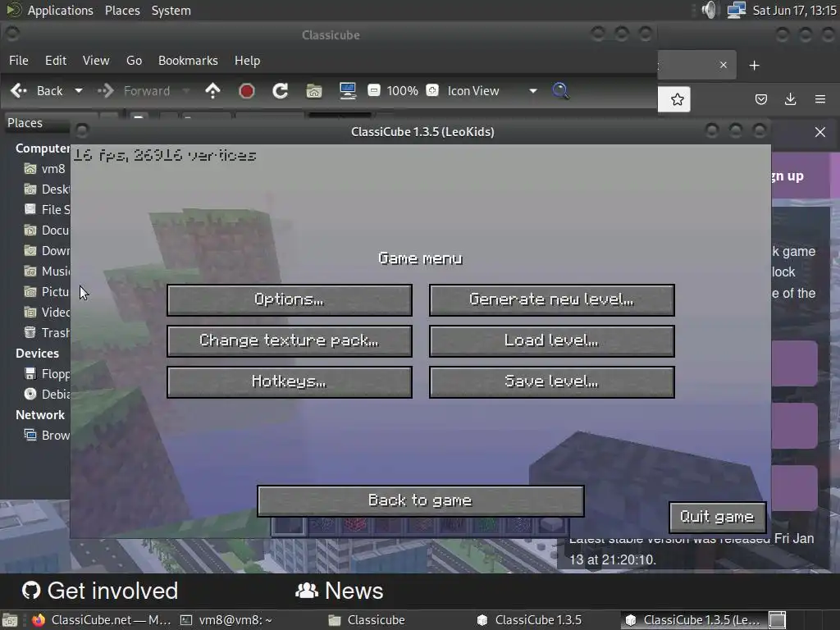Return with Back to game button
Image resolution: width=840 pixels, height=630 pixels.
click(x=421, y=501)
